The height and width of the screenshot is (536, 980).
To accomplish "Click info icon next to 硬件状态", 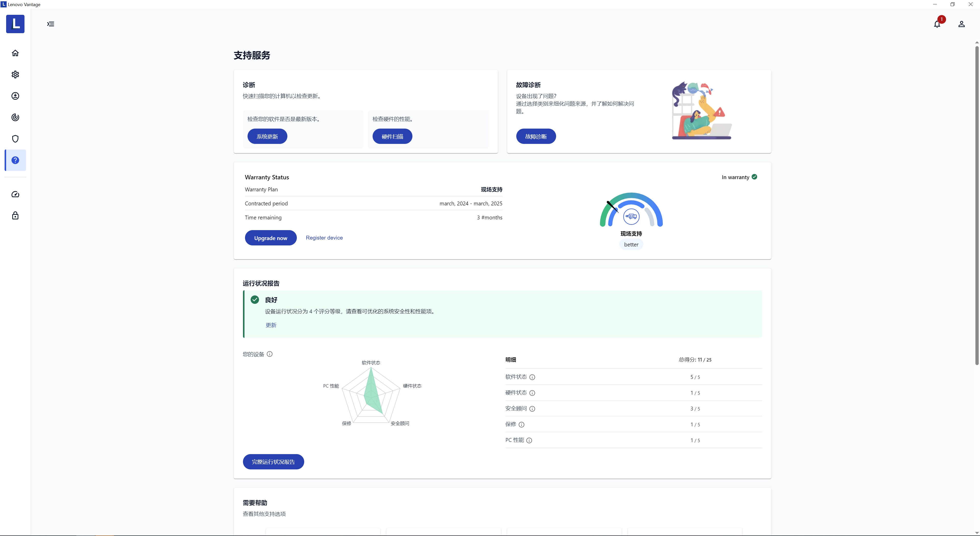I will (532, 393).
